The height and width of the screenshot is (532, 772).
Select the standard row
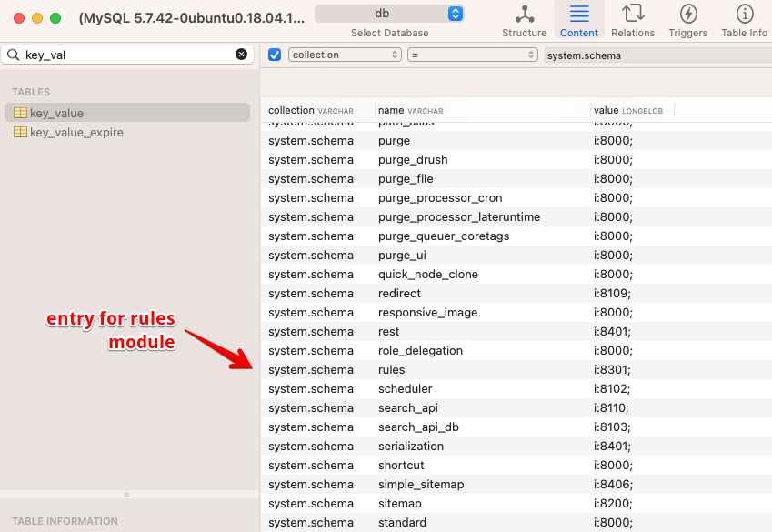click(x=516, y=522)
